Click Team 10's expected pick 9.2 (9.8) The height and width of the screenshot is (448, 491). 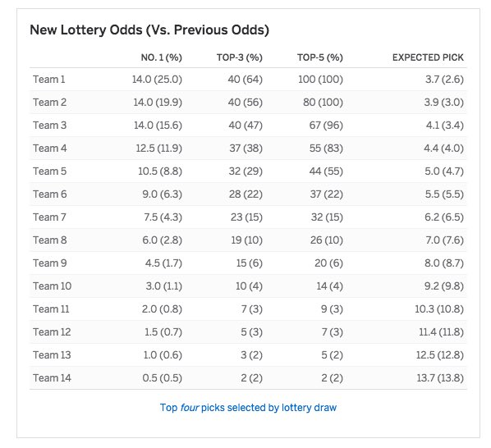tap(443, 286)
